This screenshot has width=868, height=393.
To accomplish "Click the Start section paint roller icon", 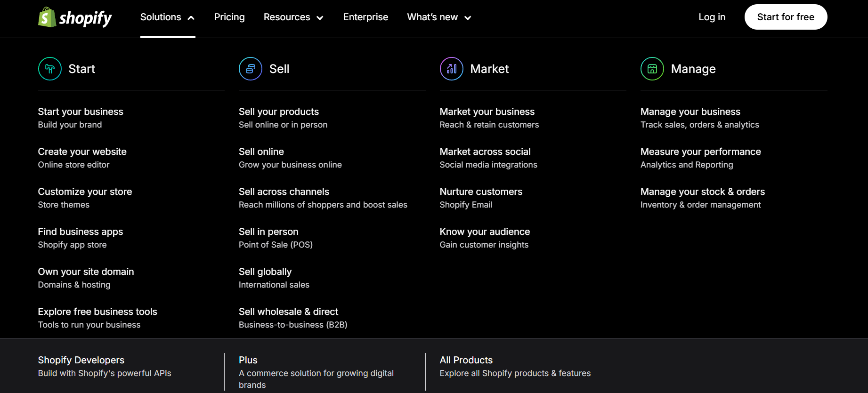I will point(50,69).
